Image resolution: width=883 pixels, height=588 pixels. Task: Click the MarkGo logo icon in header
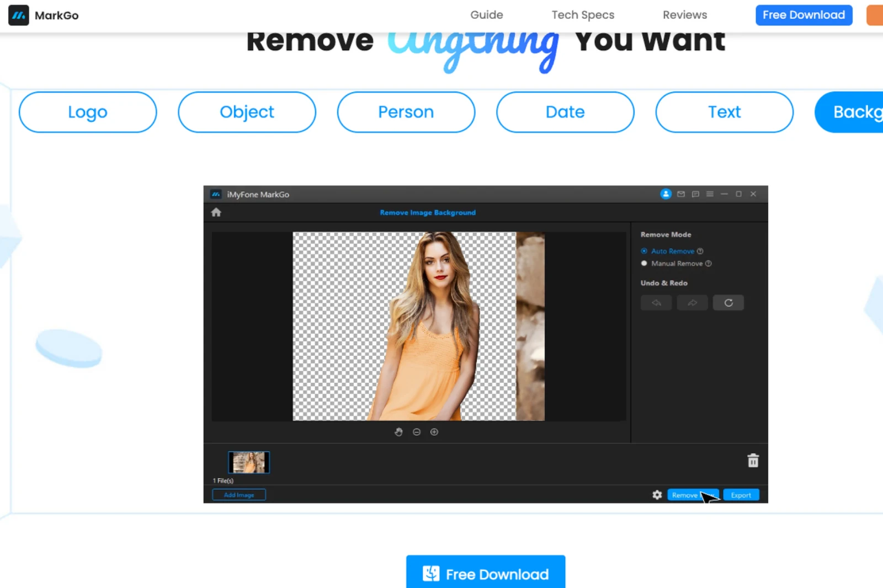(x=19, y=15)
